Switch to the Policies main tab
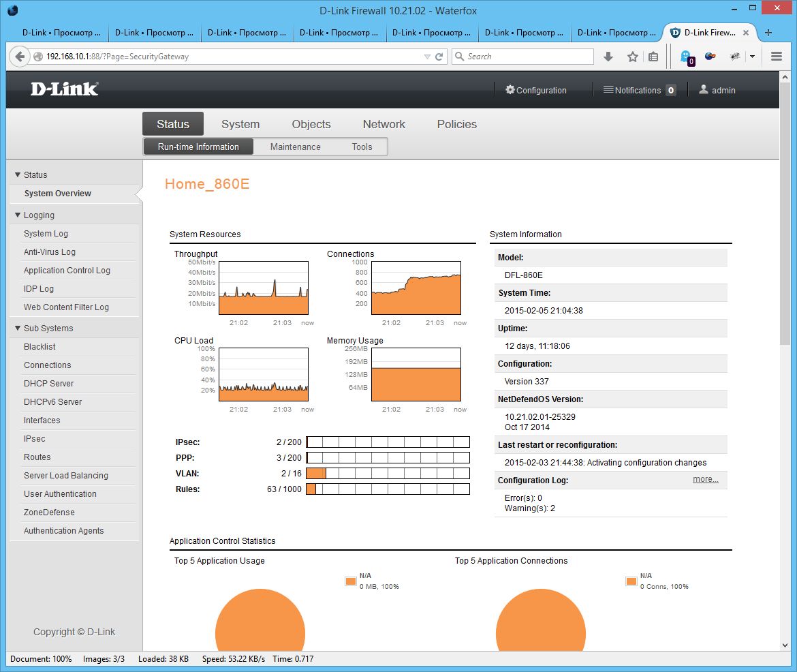 point(456,124)
